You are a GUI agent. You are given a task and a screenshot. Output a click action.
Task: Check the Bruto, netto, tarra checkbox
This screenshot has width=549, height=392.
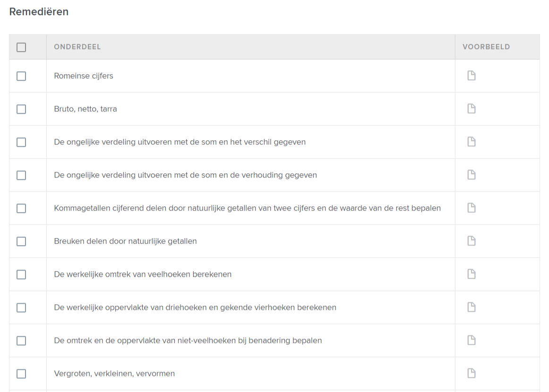tap(21, 109)
